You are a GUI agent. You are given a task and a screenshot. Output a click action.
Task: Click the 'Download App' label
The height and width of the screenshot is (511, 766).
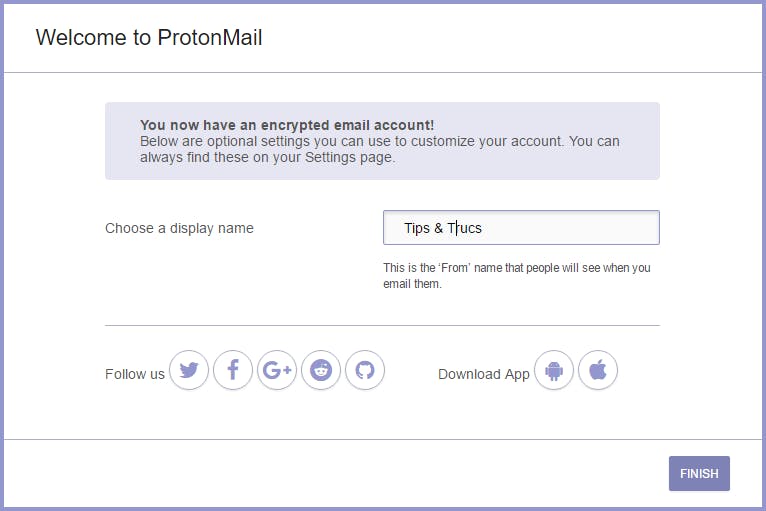pos(483,374)
